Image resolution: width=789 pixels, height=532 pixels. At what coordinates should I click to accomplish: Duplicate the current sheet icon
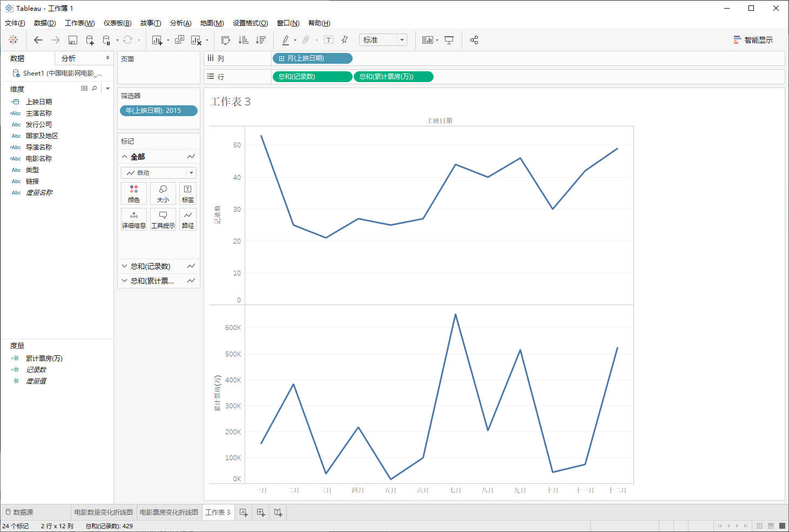(179, 40)
